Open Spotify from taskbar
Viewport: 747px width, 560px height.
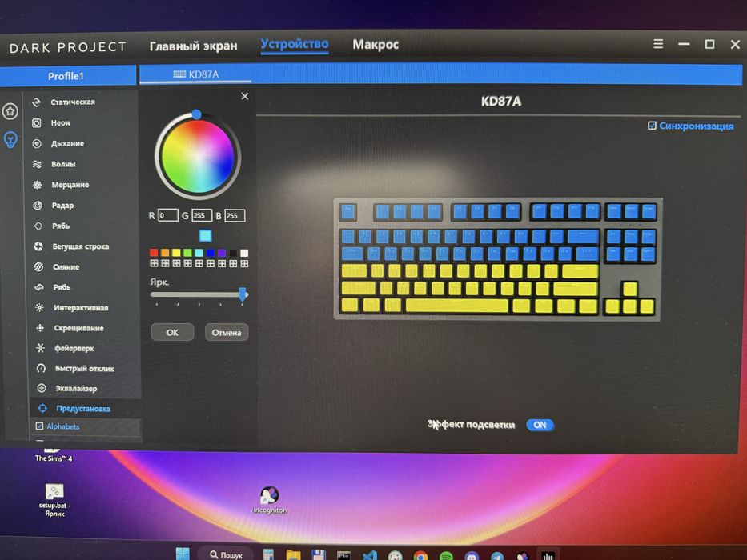(x=446, y=556)
